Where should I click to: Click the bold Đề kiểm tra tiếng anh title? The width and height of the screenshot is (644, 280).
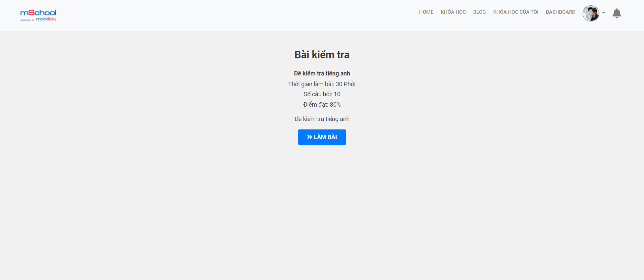pos(322,73)
